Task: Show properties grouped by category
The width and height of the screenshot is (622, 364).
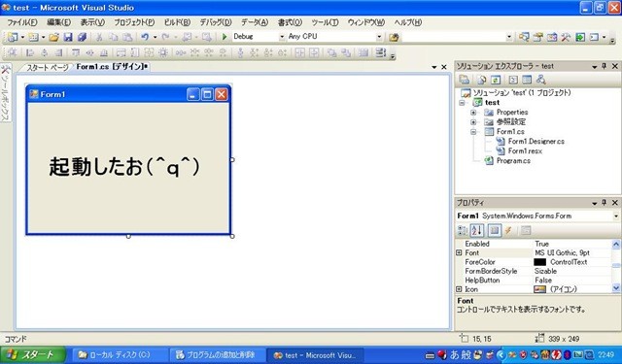Action: pos(463,230)
